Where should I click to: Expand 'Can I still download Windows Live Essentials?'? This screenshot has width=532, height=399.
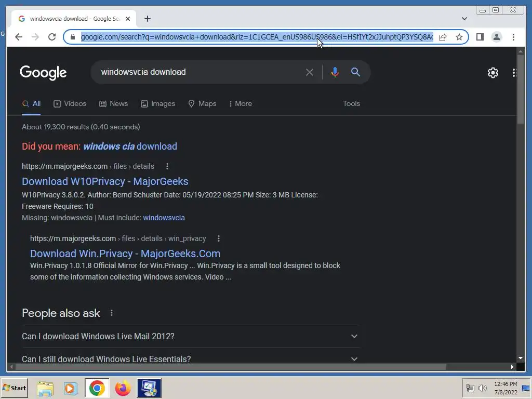pos(191,358)
